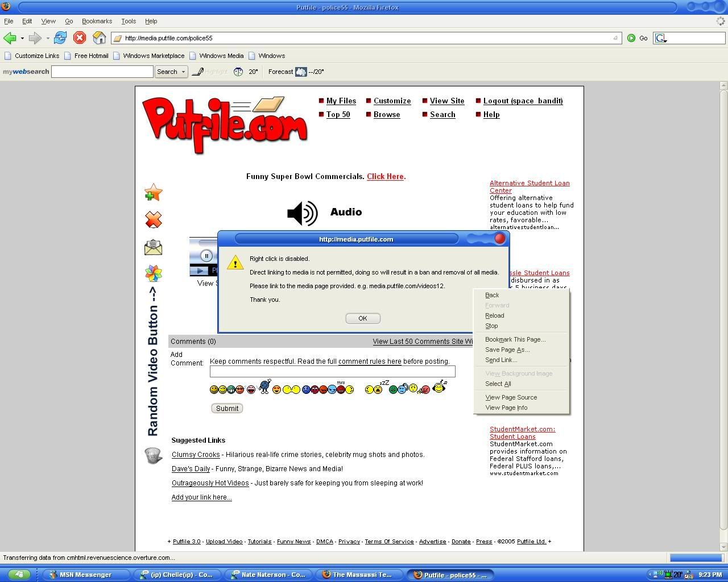Click the add-to-favorites star icon in sidebar

coord(153,193)
